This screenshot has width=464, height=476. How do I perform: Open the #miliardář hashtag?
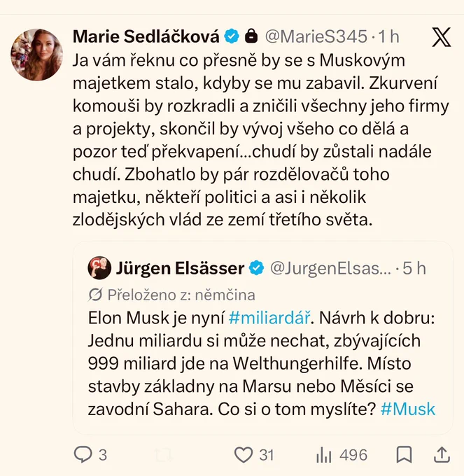[x=269, y=318]
